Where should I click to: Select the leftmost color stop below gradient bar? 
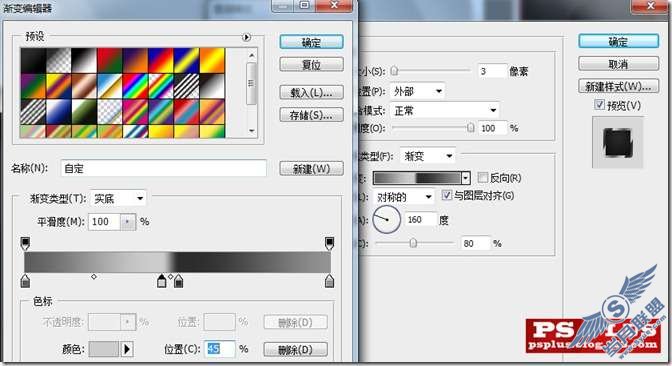point(25,281)
